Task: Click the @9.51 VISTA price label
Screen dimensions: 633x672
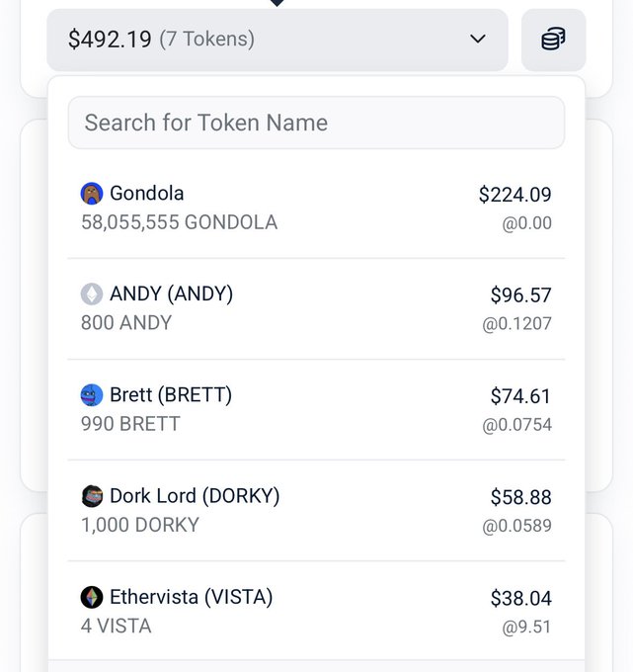Action: tap(526, 627)
